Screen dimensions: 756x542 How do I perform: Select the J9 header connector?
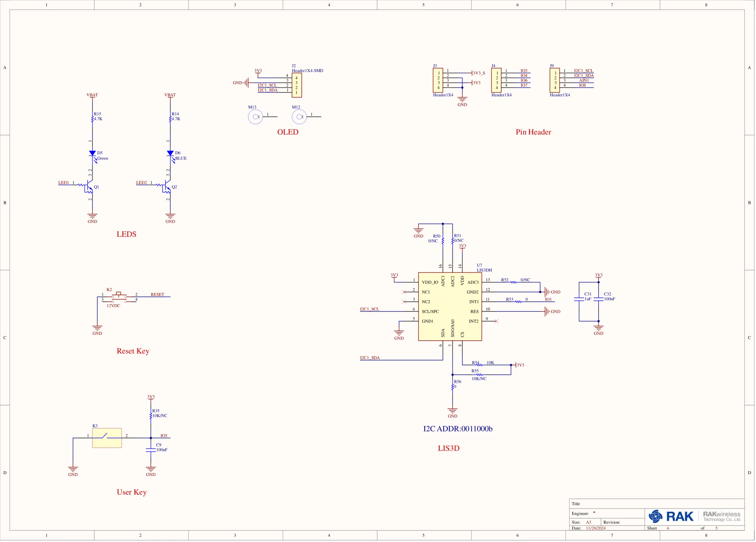(x=555, y=80)
